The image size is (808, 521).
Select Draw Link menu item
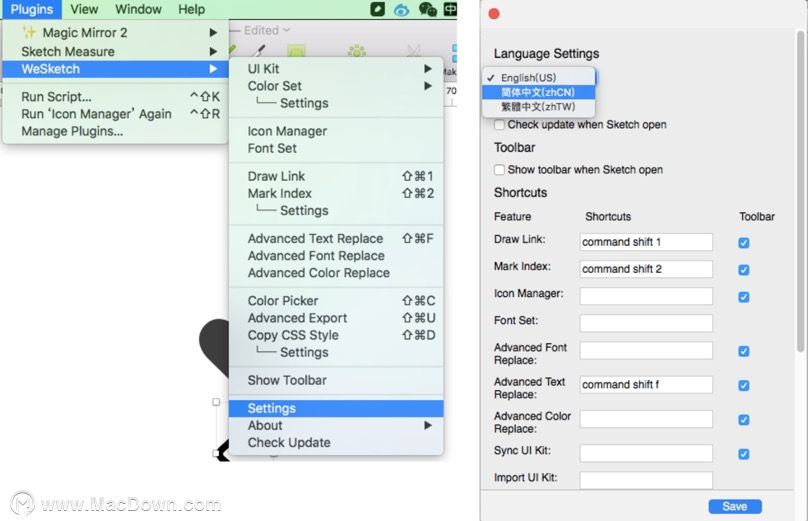(x=336, y=176)
